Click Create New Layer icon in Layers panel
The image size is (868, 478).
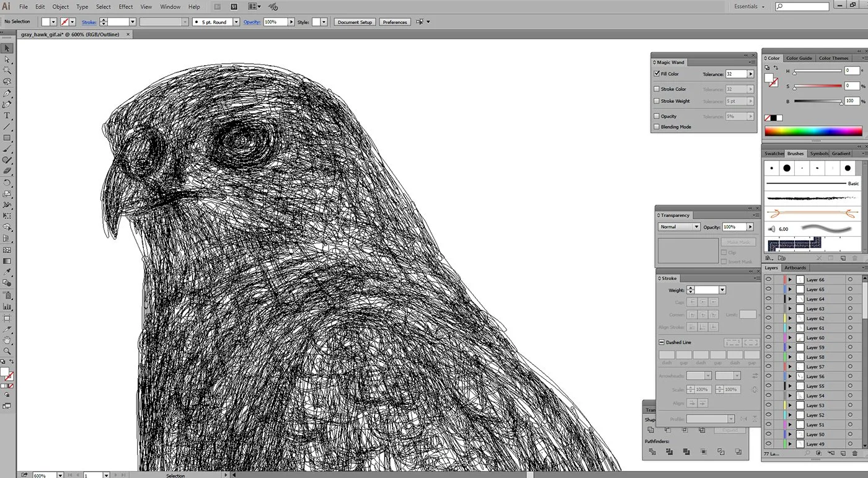(x=843, y=454)
